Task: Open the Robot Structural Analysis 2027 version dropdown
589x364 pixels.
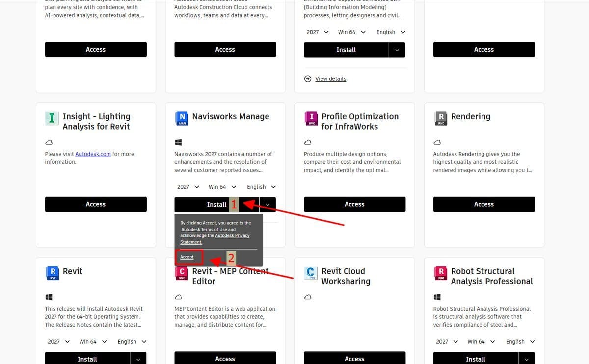Action: tap(447, 342)
